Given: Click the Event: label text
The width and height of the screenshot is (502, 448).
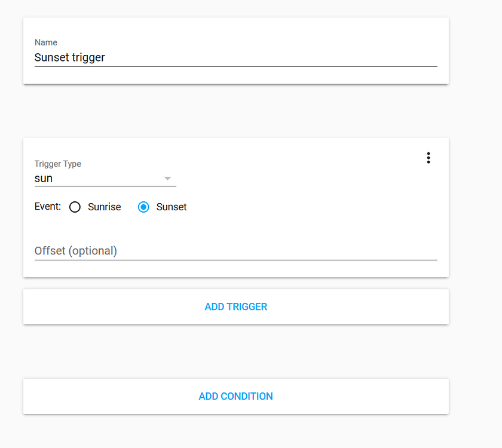Looking at the screenshot, I should point(48,207).
